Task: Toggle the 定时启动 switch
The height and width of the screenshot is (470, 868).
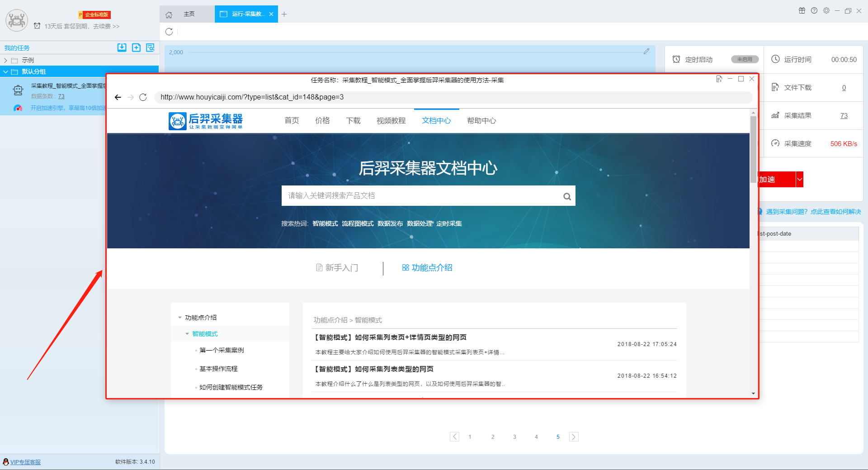Action: [x=745, y=59]
